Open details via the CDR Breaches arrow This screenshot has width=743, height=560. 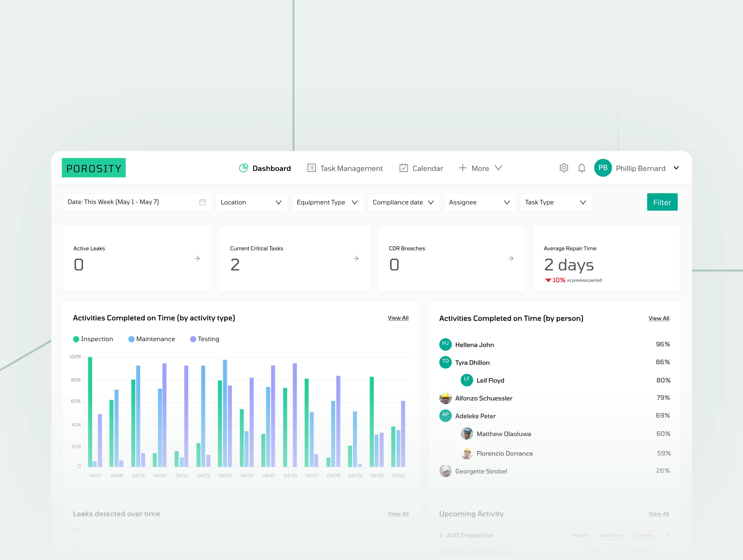[x=511, y=259]
